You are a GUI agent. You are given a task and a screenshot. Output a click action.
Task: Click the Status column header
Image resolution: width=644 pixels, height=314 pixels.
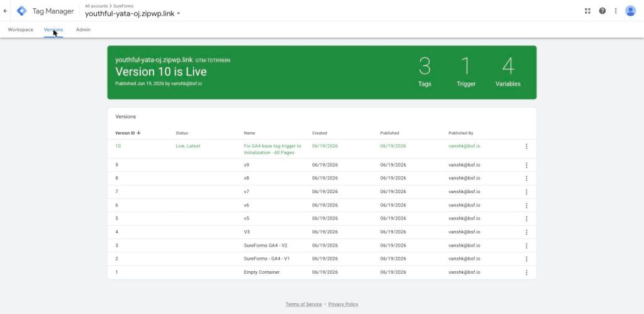coord(182,133)
